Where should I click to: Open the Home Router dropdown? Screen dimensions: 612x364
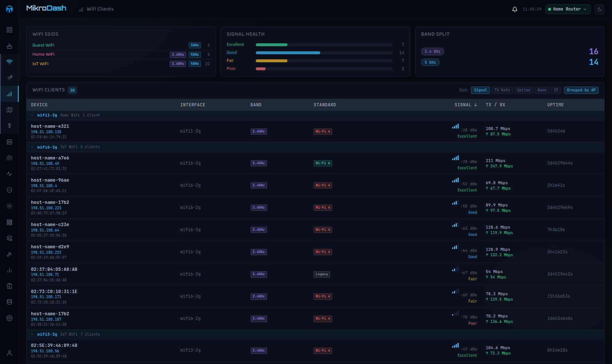tap(568, 9)
